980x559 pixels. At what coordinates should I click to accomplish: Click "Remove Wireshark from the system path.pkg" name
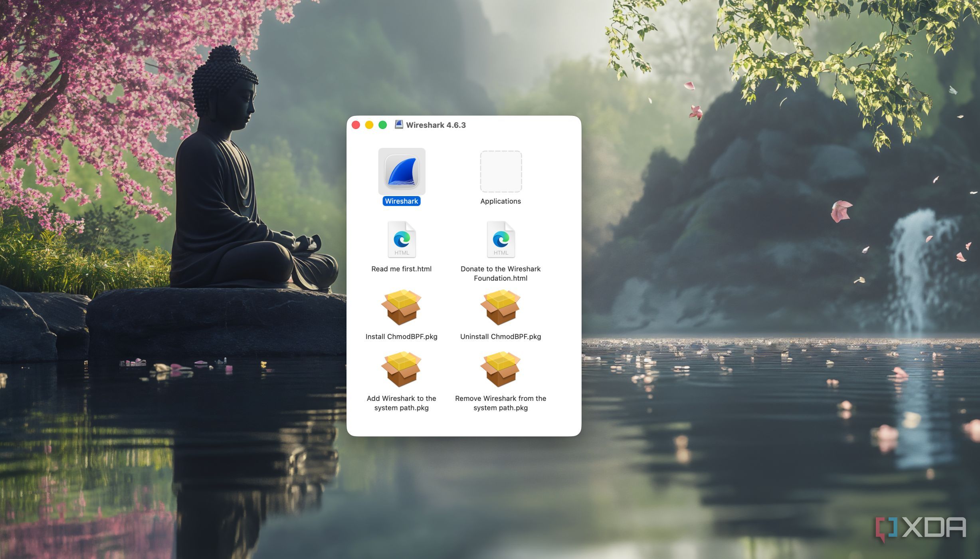pos(501,403)
